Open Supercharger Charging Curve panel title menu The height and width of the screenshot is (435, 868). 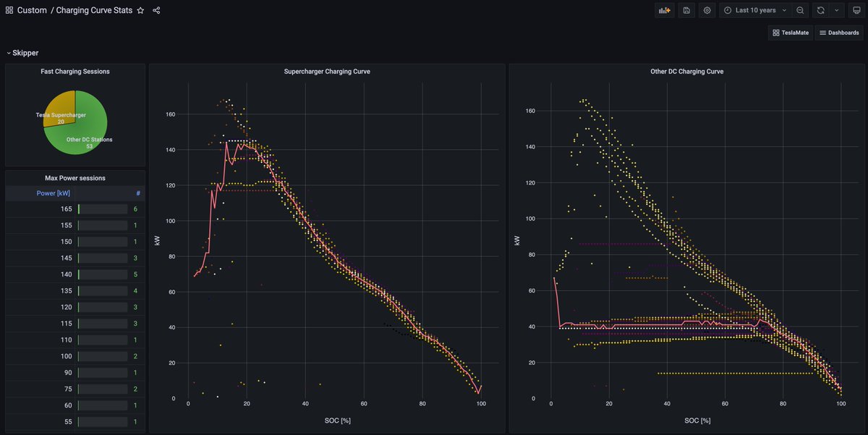[327, 72]
